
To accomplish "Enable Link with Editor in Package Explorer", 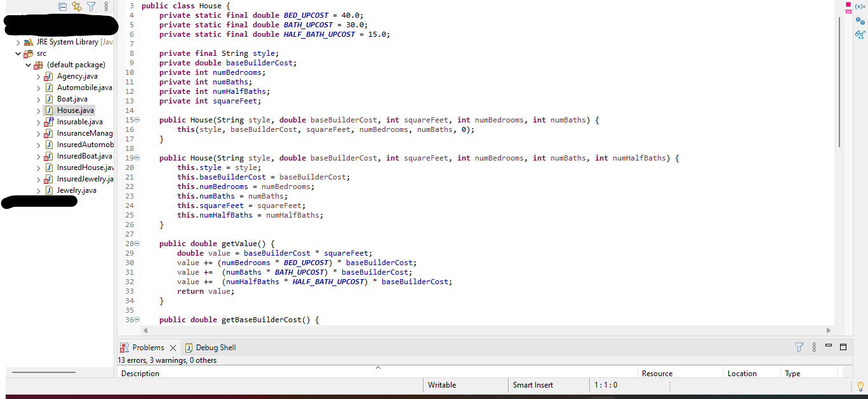I will [76, 6].
